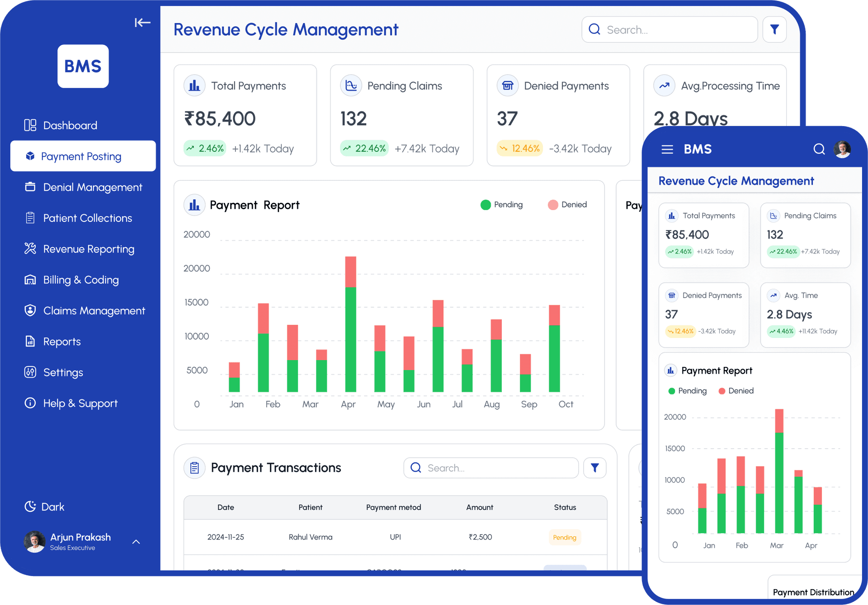Open the Reports section icon
868x605 pixels.
point(30,341)
